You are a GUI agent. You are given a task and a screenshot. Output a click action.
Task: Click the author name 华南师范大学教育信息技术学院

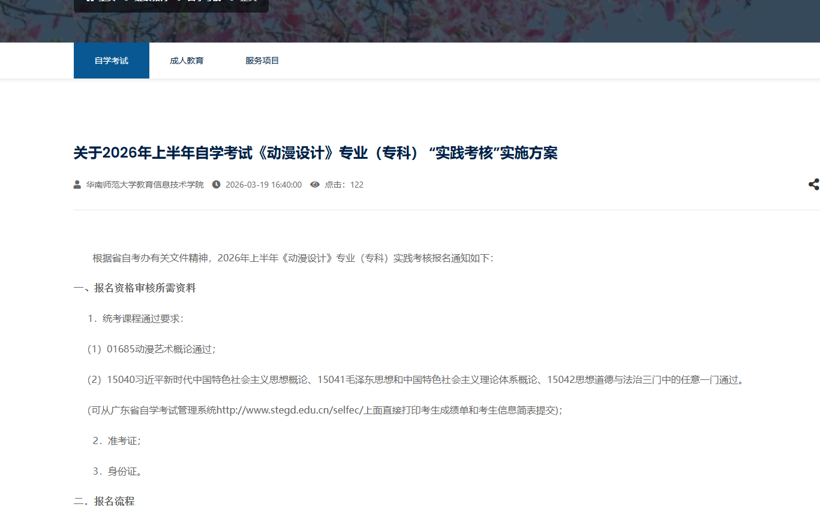tap(144, 185)
